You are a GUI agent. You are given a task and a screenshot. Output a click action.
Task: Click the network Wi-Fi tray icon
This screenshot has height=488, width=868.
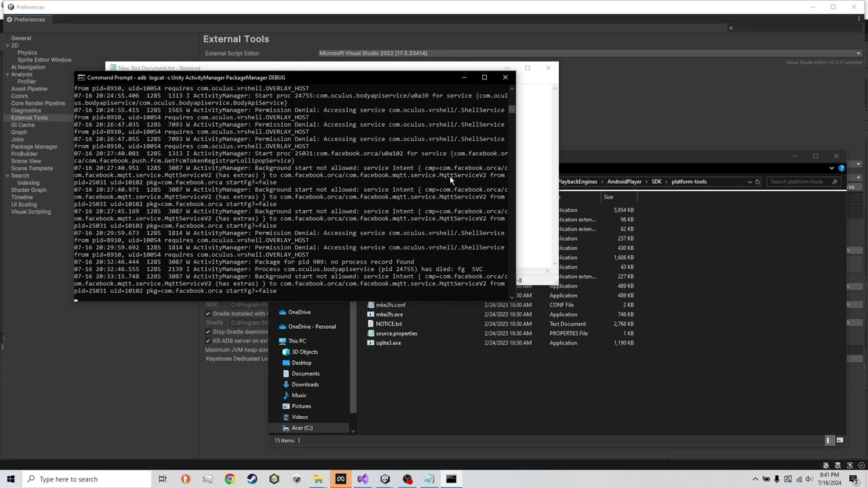799,479
